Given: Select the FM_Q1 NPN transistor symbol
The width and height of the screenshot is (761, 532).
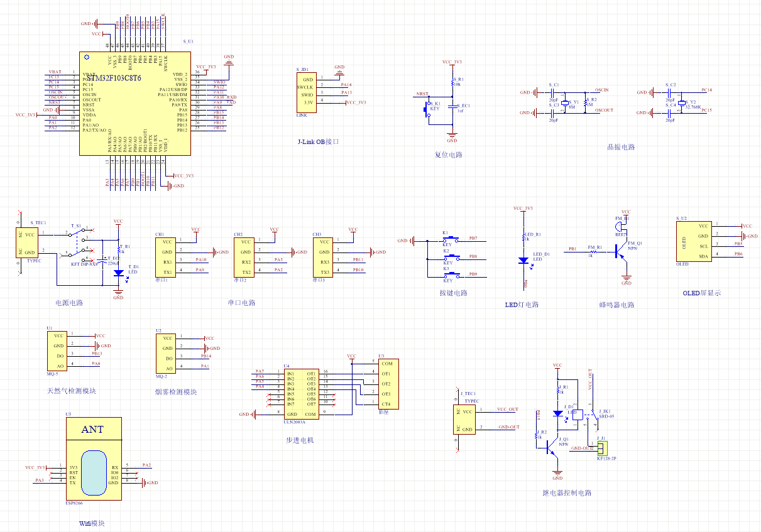Looking at the screenshot, I should click(x=621, y=251).
